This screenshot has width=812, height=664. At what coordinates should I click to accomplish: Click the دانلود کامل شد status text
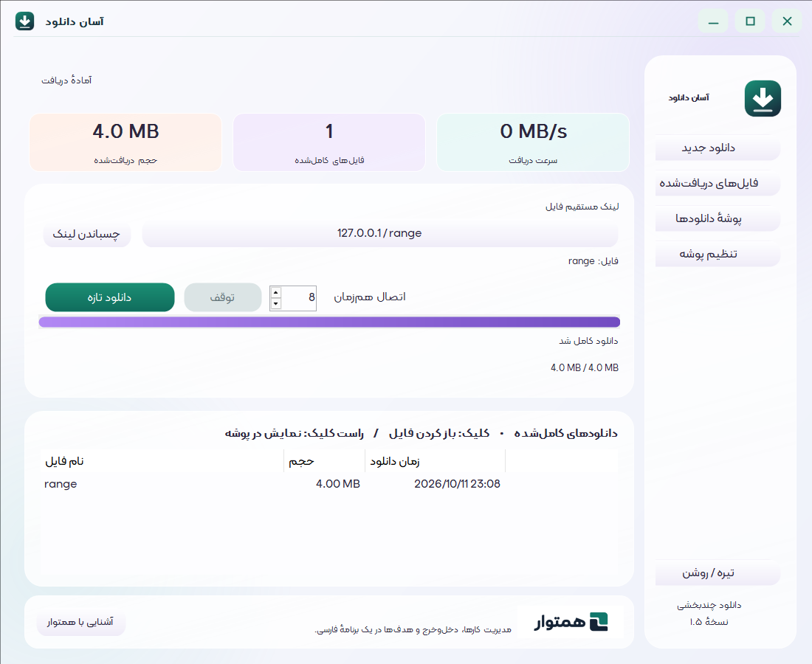pos(588,341)
